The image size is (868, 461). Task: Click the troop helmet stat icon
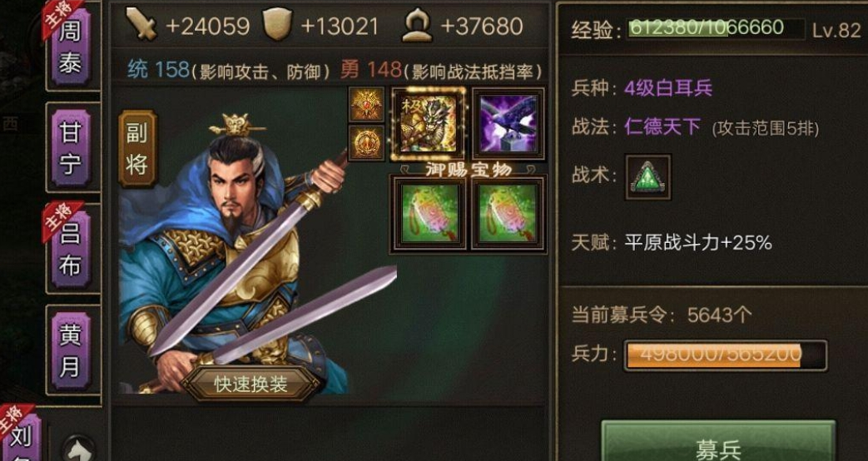417,26
